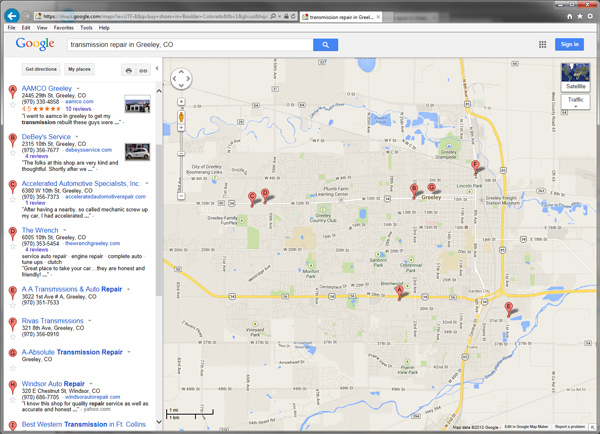Viewport: 600px width, 434px height.
Task: Star The Wrench result
Action: (13, 246)
